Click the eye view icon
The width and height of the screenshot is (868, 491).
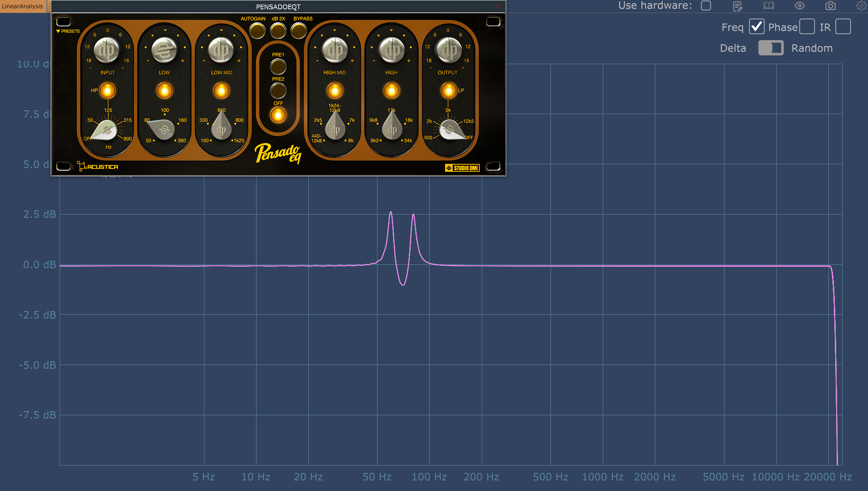800,6
